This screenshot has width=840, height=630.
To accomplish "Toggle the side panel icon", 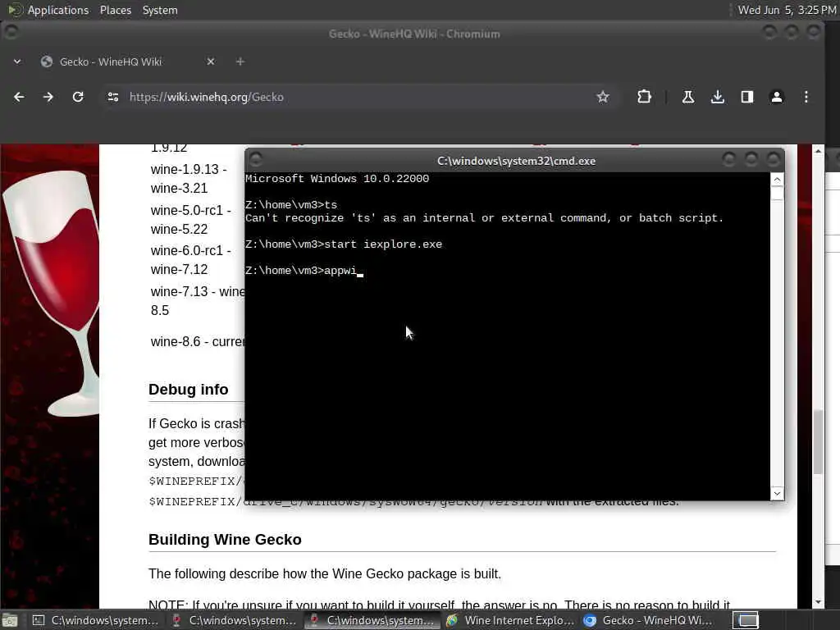I will click(747, 97).
